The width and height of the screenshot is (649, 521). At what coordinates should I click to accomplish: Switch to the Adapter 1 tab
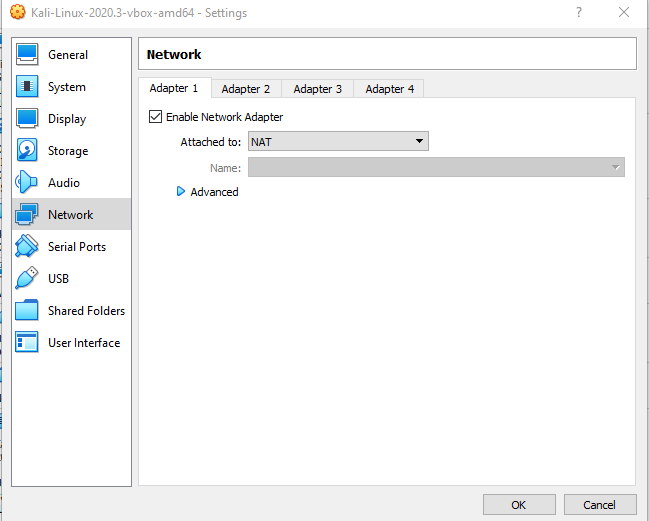coord(174,88)
